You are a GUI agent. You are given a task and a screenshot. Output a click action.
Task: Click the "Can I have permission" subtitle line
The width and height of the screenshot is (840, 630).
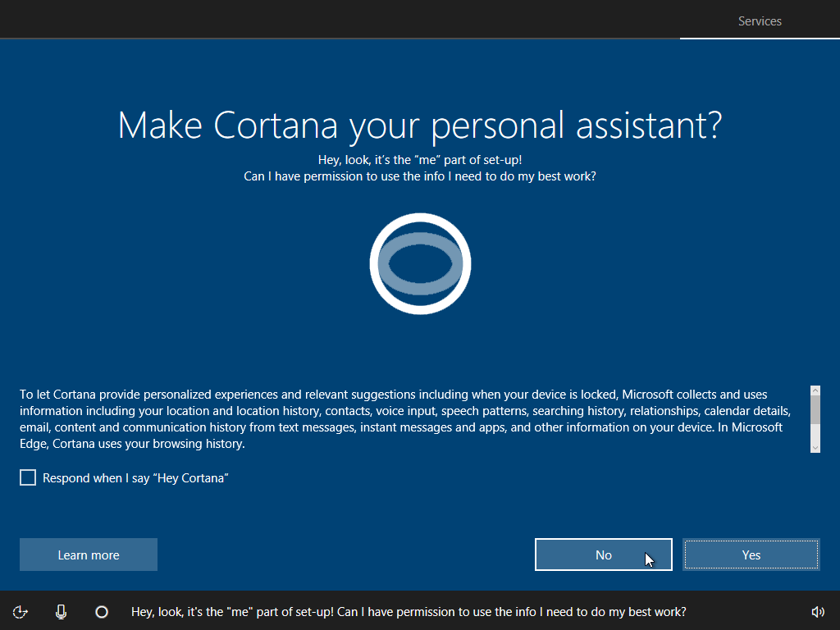point(420,176)
